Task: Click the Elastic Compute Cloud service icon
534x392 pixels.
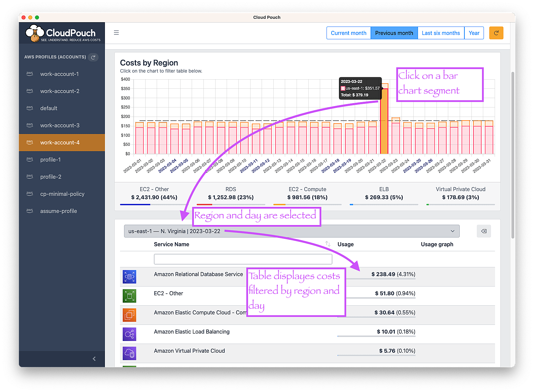Action: (x=129, y=315)
